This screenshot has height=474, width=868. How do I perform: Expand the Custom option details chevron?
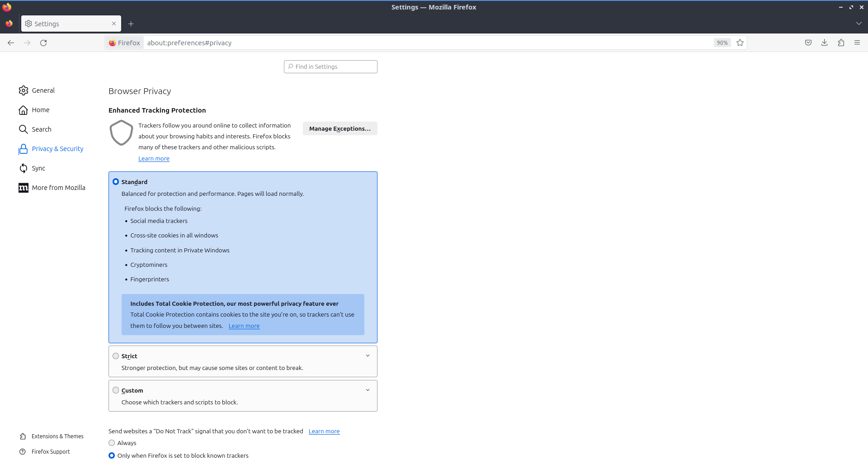coord(368,390)
